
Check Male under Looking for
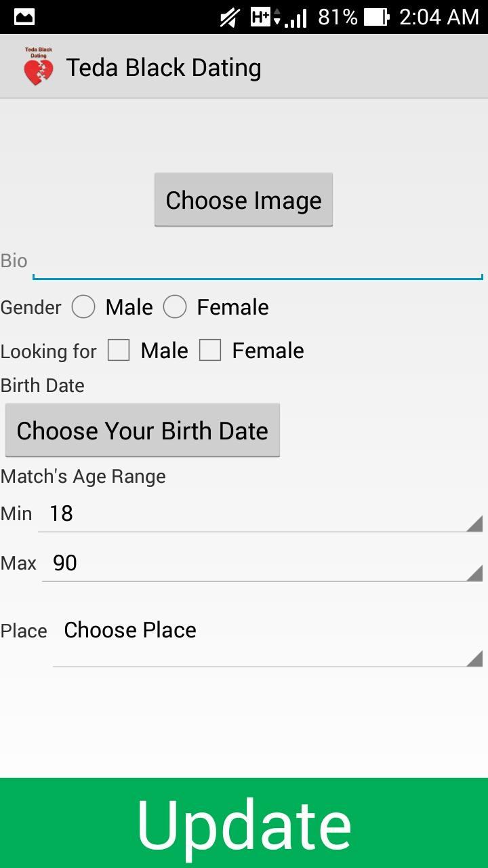click(119, 351)
